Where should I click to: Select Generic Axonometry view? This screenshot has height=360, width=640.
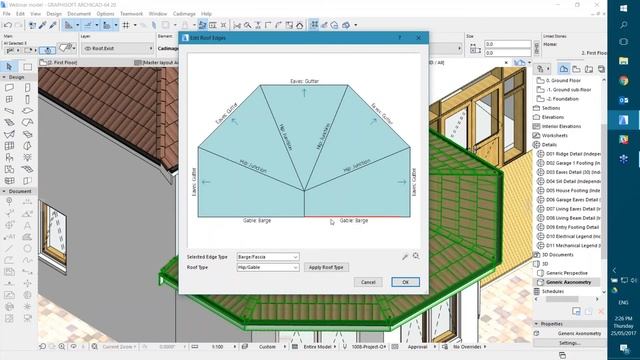pos(568,282)
